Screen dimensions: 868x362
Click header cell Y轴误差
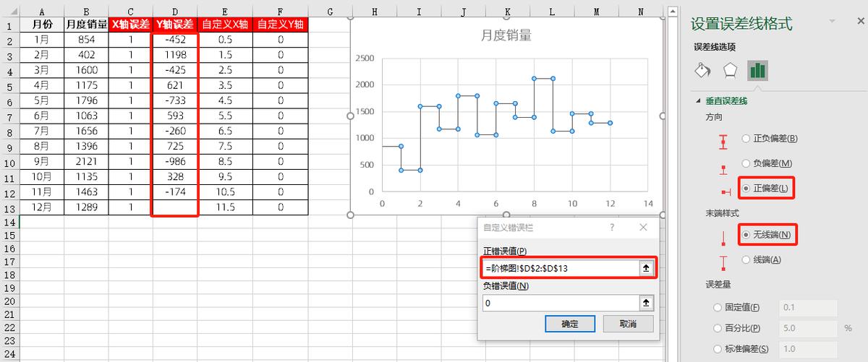click(174, 25)
